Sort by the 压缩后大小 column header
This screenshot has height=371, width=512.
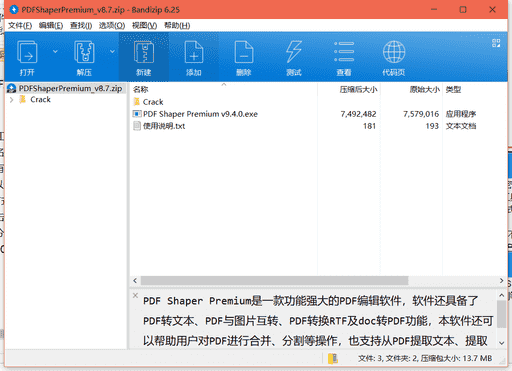pos(358,89)
